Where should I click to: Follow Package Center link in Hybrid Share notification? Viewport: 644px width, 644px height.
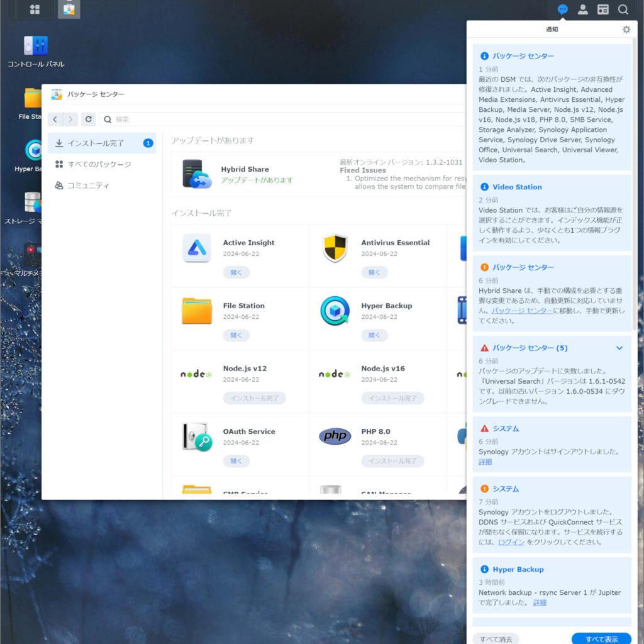[x=522, y=311]
